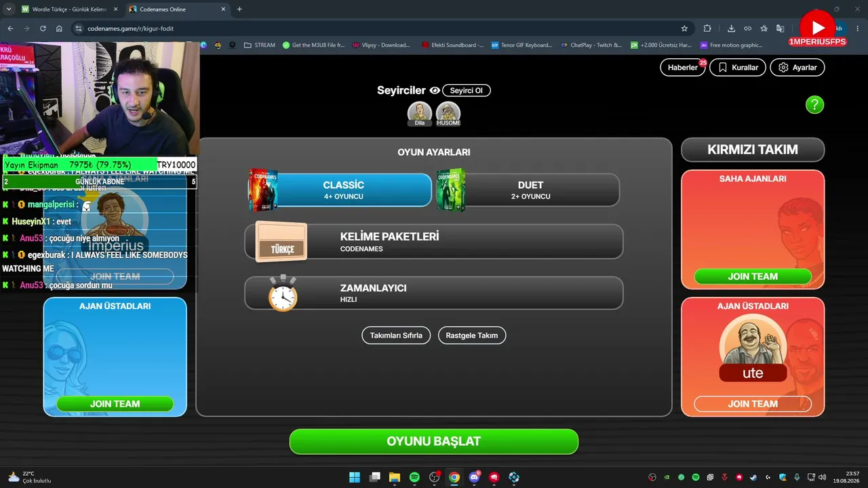This screenshot has height=488, width=868.
Task: Open the Zamanlayıcı timer setting
Action: (434, 293)
